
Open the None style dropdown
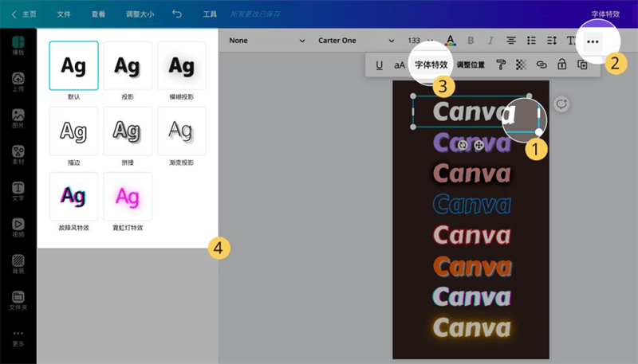pos(266,41)
